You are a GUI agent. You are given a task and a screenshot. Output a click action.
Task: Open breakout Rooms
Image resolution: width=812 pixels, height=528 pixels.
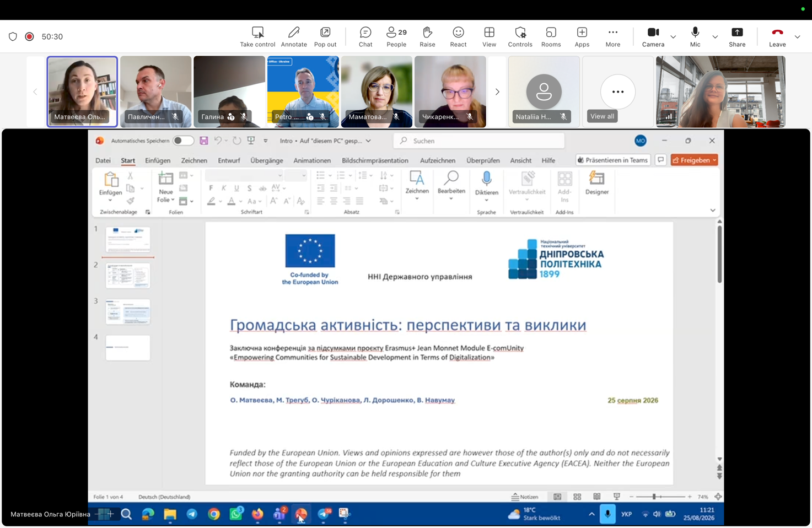coord(551,37)
